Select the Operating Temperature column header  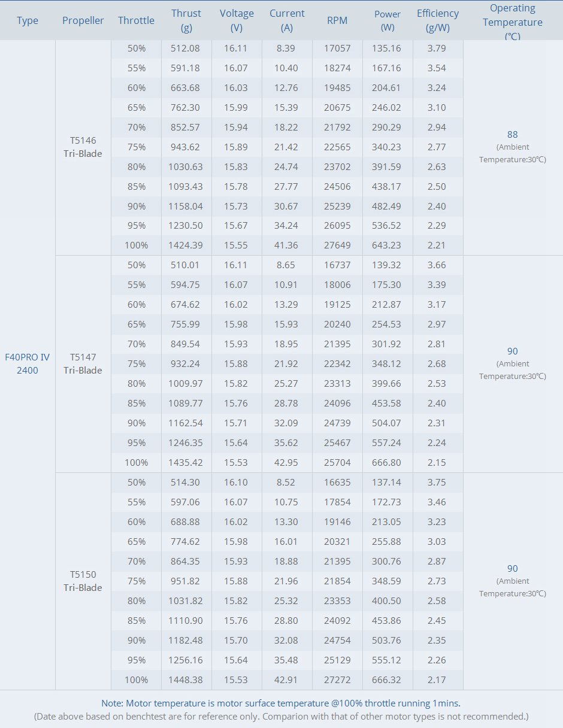tap(513, 22)
